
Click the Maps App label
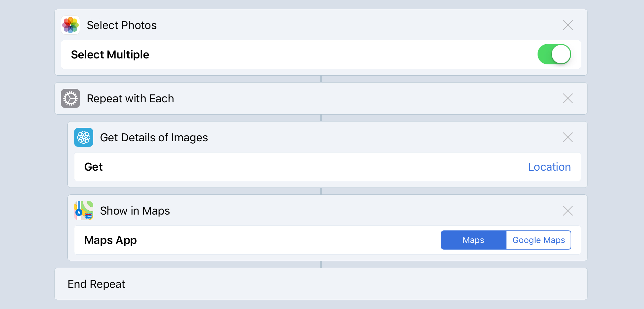(x=110, y=240)
